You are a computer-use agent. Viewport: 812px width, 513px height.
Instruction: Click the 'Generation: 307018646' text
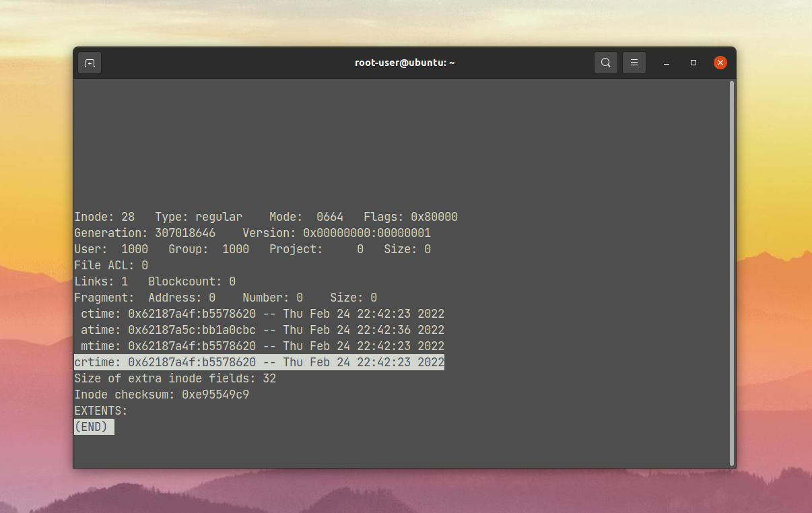tap(145, 233)
